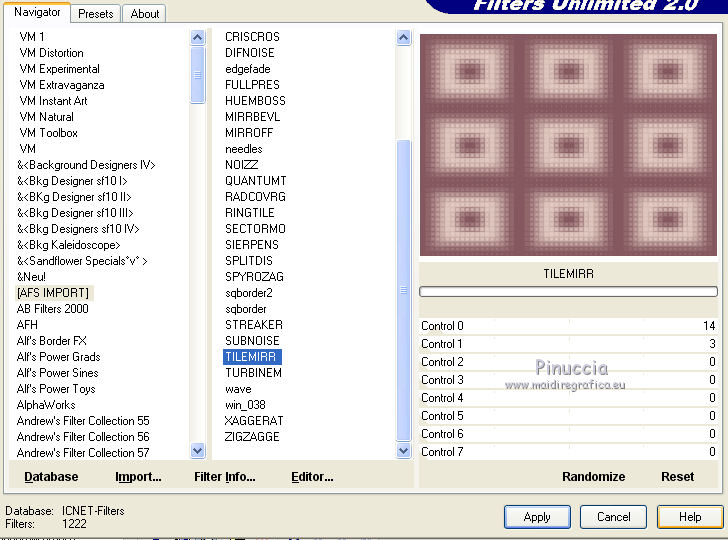Select the RINGTILE filter
The image size is (728, 540).
click(x=250, y=213)
